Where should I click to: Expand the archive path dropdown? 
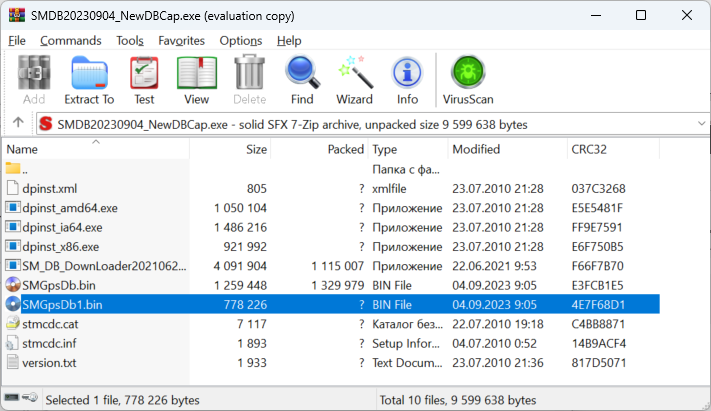tap(699, 124)
